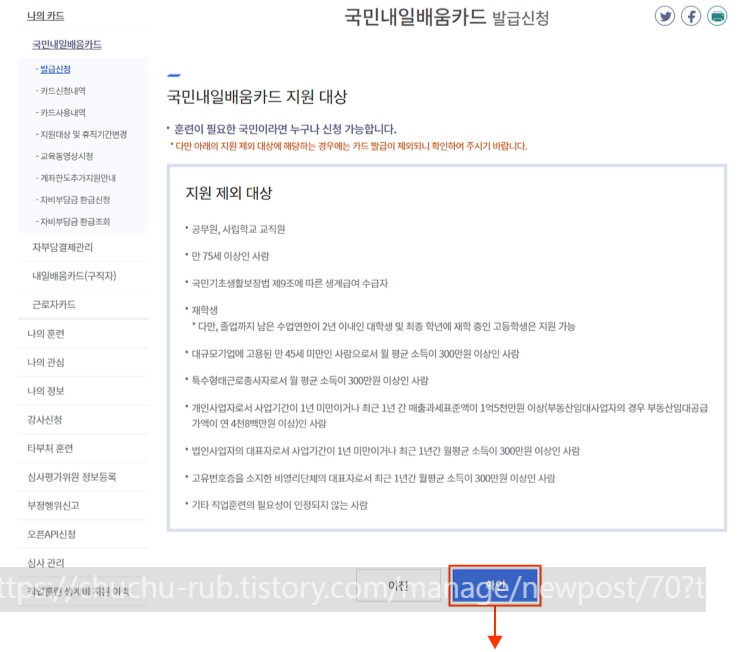The height and width of the screenshot is (652, 746).
Task: Select text 만 75세 이상인 사람
Action: [x=230, y=257]
